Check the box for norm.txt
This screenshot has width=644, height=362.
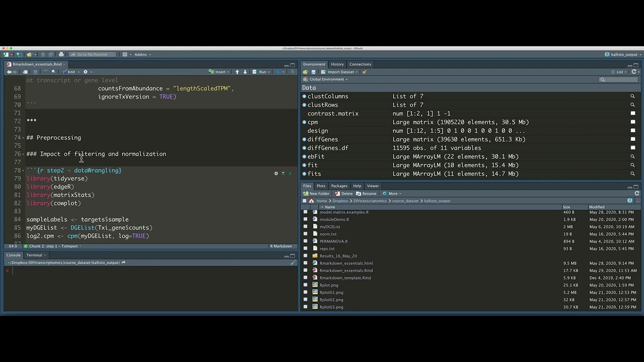click(x=305, y=234)
